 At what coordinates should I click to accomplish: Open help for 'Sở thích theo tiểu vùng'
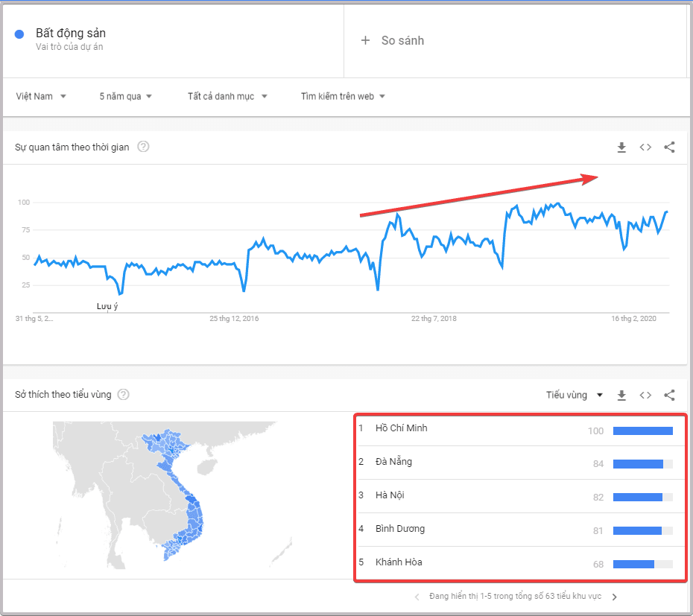(123, 395)
